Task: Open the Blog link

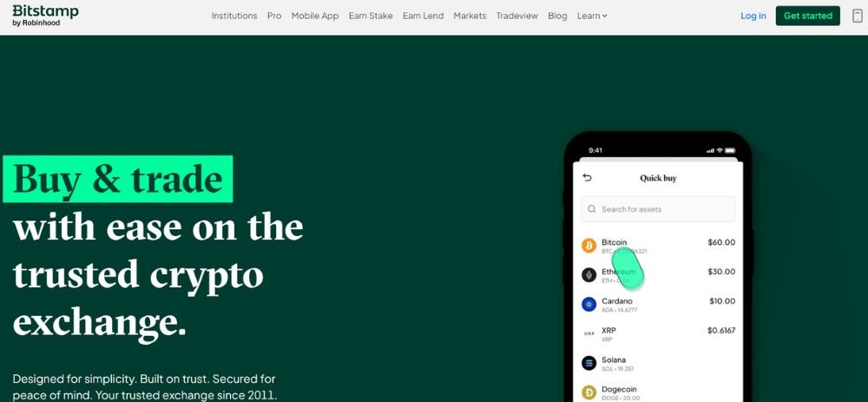Action: click(557, 16)
